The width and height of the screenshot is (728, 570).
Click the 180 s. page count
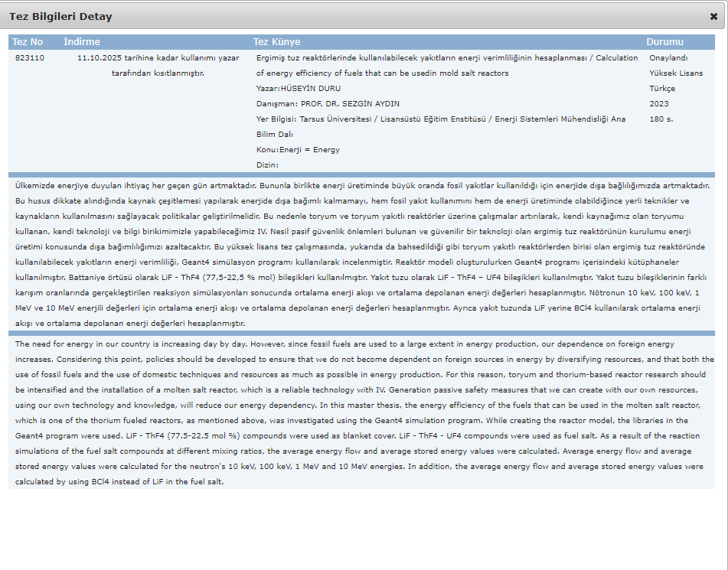pos(661,119)
